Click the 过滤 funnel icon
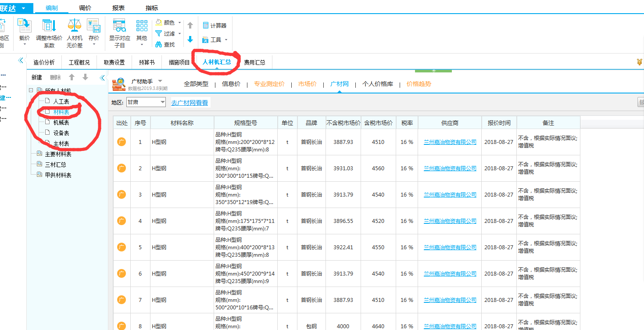The width and height of the screenshot is (644, 330). (159, 33)
